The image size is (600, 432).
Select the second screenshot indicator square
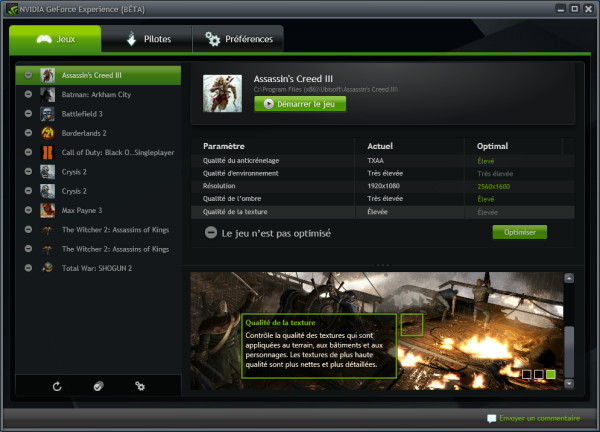[538, 374]
